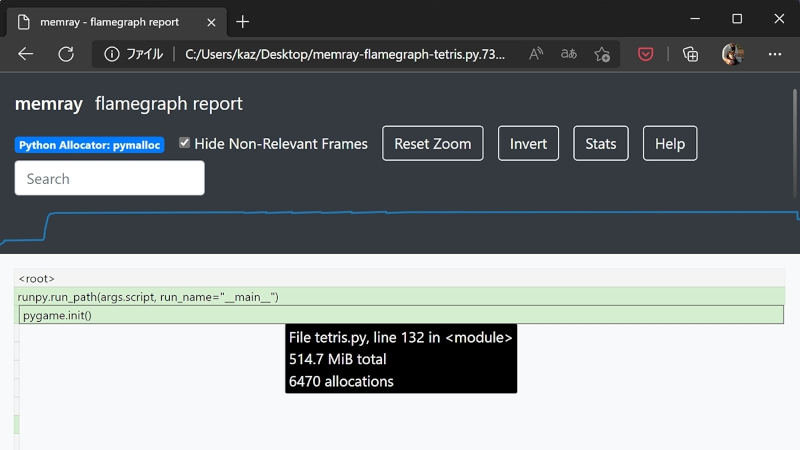
Task: Open the Collections icon
Action: click(x=690, y=54)
